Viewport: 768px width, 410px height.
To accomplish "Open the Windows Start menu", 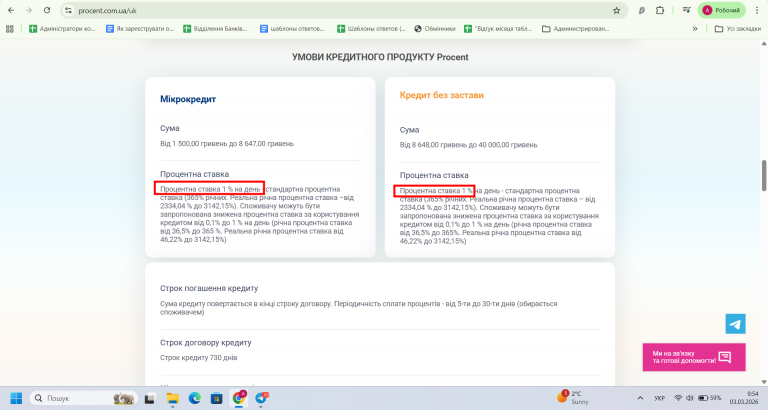I will coord(16,398).
